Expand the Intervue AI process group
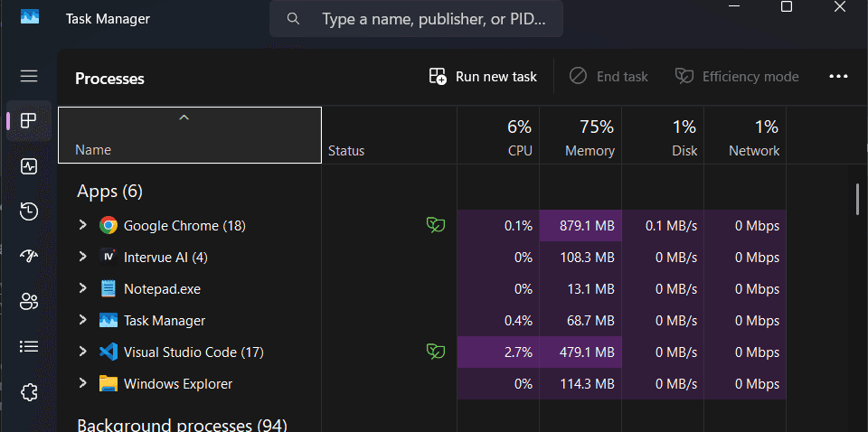The image size is (868, 432). (x=82, y=256)
